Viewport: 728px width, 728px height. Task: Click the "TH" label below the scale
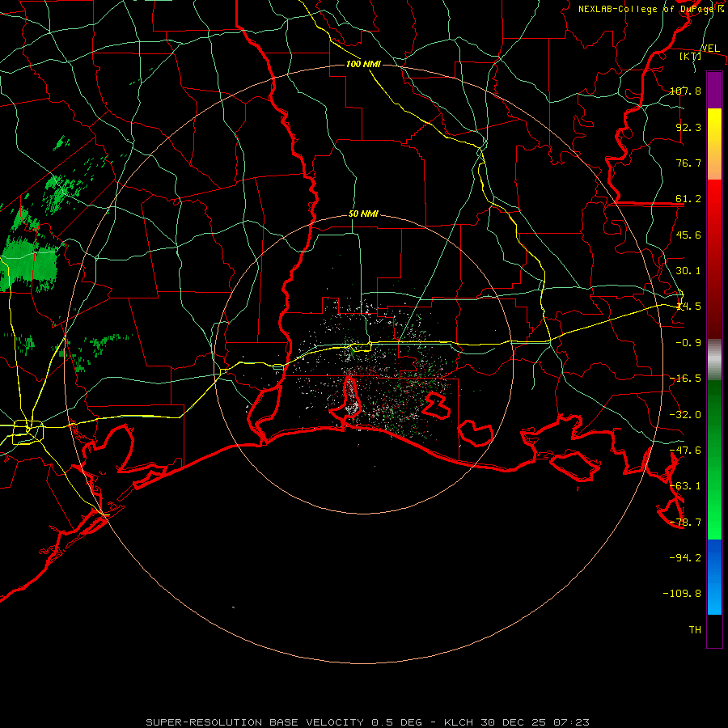pyautogui.click(x=695, y=630)
